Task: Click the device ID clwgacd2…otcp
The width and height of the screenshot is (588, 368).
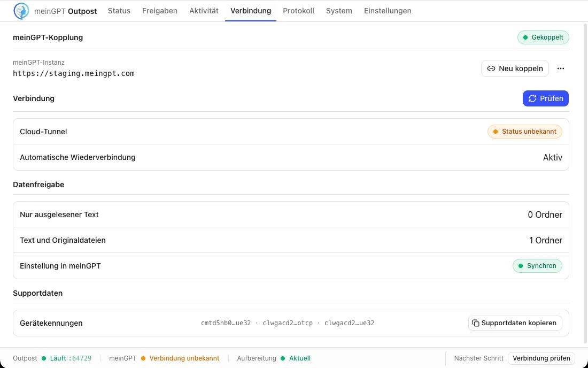Action: tap(288, 323)
